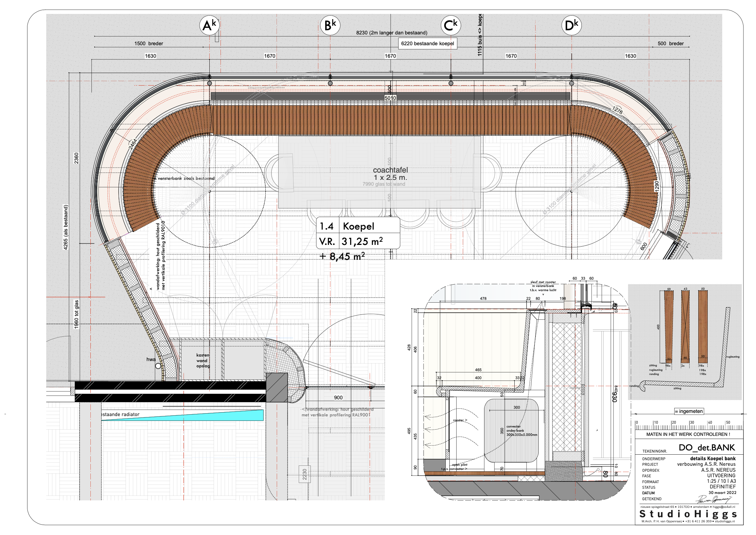Click 'MATEN IN HET WERK CONTROLEREN !' notice

coord(688,434)
